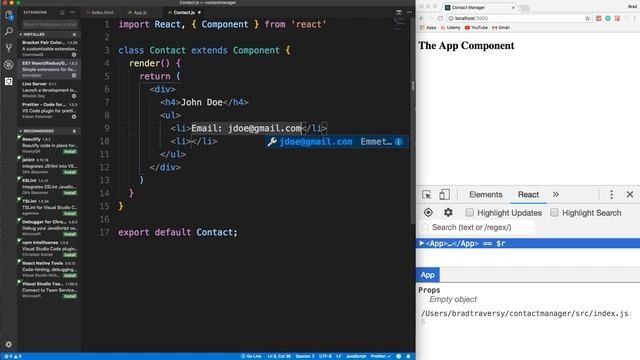Bookmark page with the star icon

[x=587, y=18]
